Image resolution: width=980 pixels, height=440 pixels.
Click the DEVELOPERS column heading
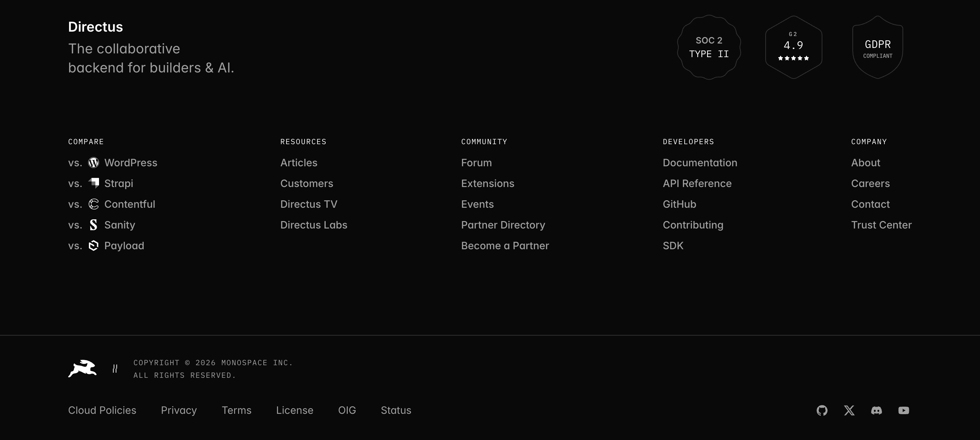(x=688, y=141)
